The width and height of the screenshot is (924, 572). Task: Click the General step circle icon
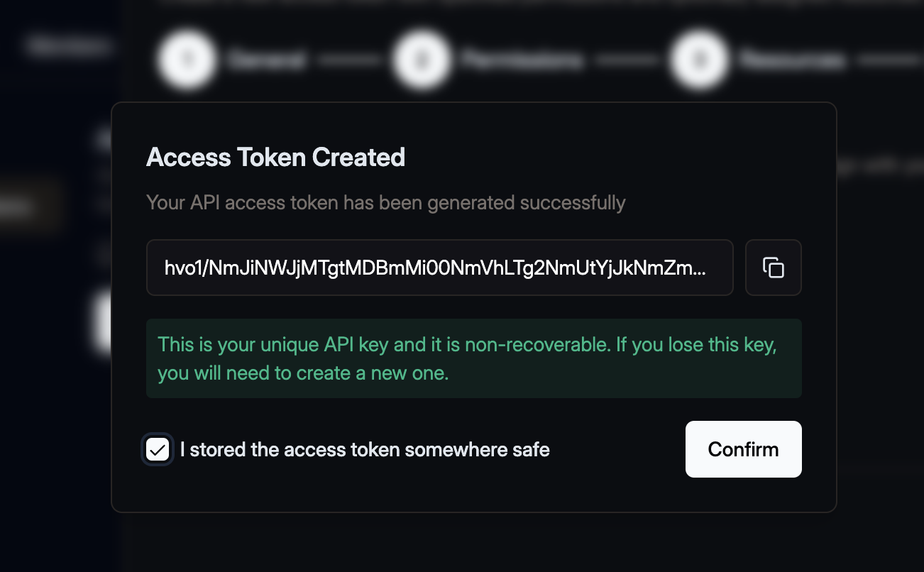pos(187,60)
